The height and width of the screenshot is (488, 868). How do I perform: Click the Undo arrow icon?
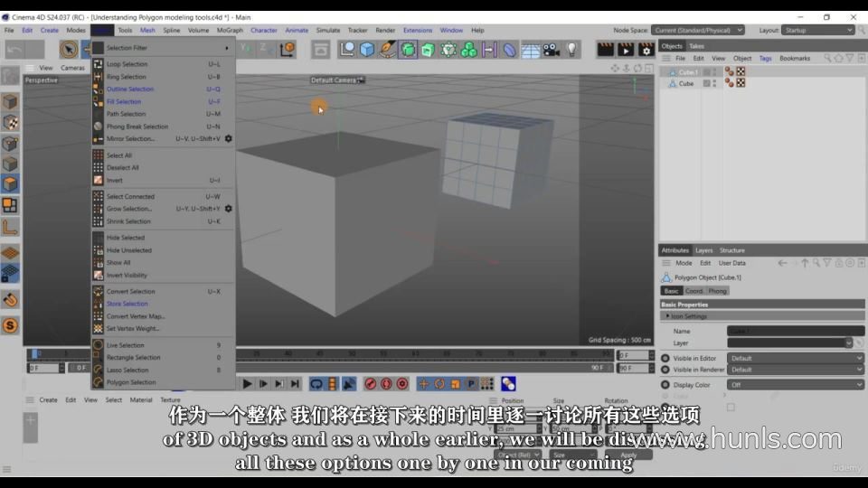point(14,50)
